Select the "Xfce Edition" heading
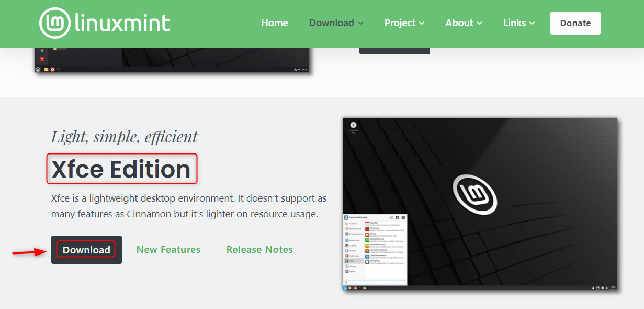Image resolution: width=644 pixels, height=309 pixels. tap(121, 169)
